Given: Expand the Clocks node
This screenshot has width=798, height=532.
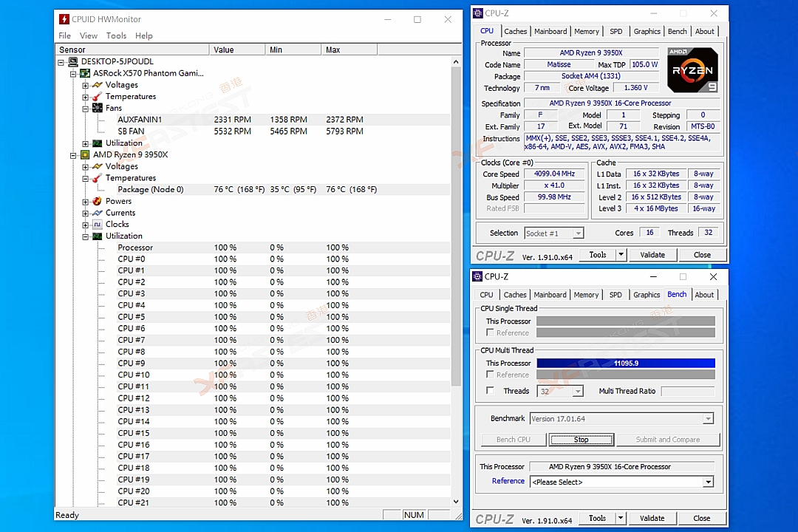Looking at the screenshot, I should pos(86,225).
